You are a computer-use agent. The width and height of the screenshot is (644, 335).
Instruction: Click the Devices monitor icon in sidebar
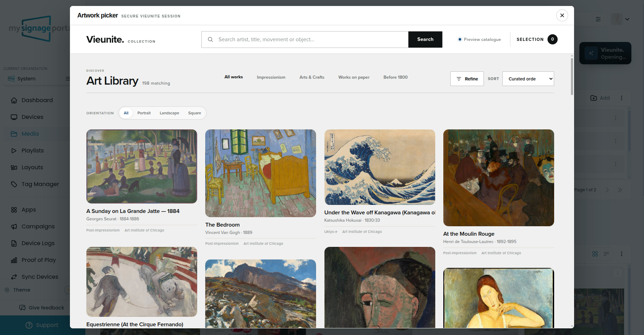pos(14,117)
